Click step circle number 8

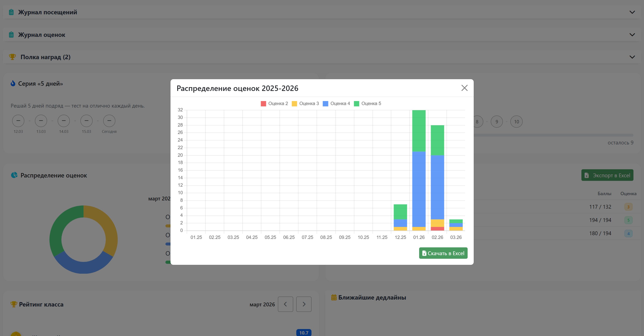point(478,122)
